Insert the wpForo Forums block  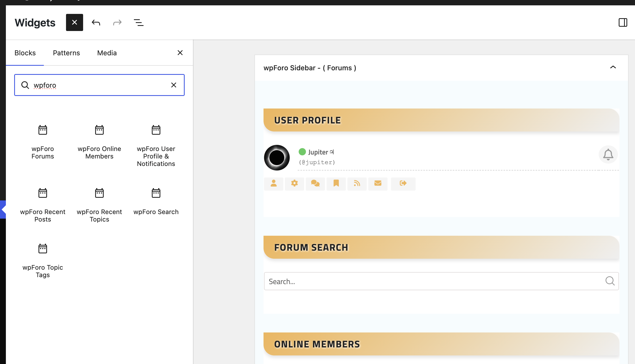[43, 142]
